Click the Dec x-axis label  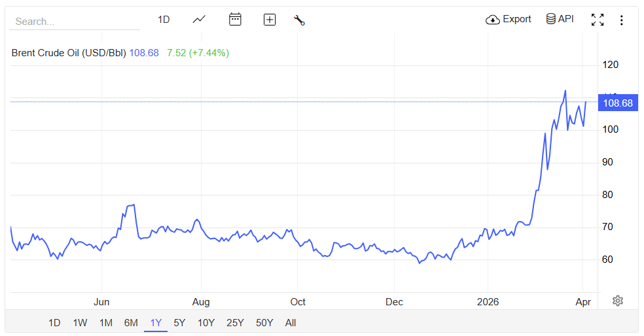[394, 302]
